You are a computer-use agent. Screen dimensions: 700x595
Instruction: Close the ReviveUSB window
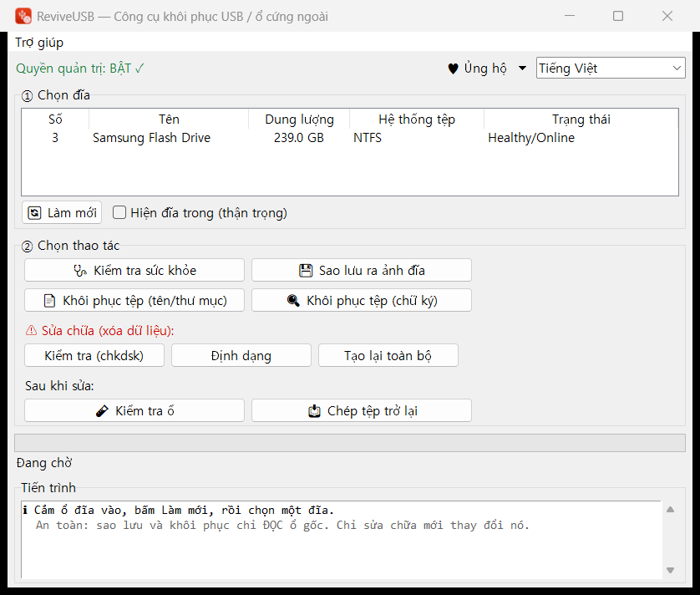(x=667, y=16)
